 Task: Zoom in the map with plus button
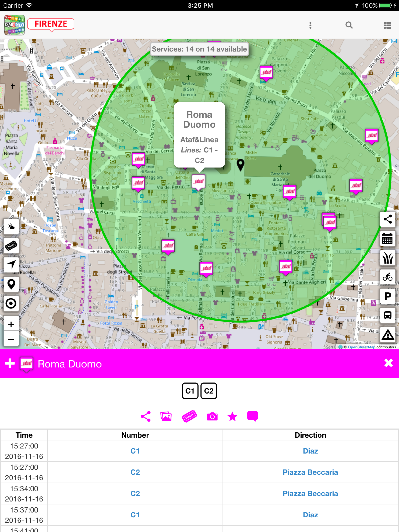pyautogui.click(x=11, y=324)
